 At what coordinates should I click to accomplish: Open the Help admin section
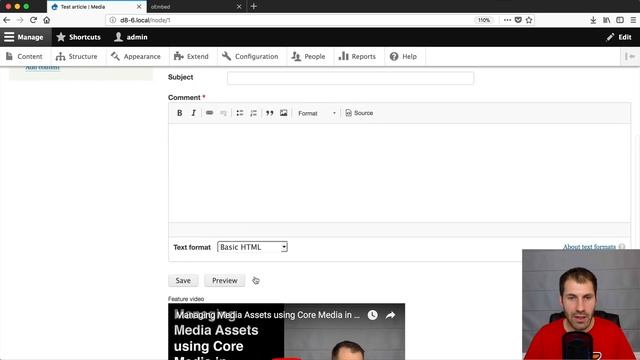point(403,56)
